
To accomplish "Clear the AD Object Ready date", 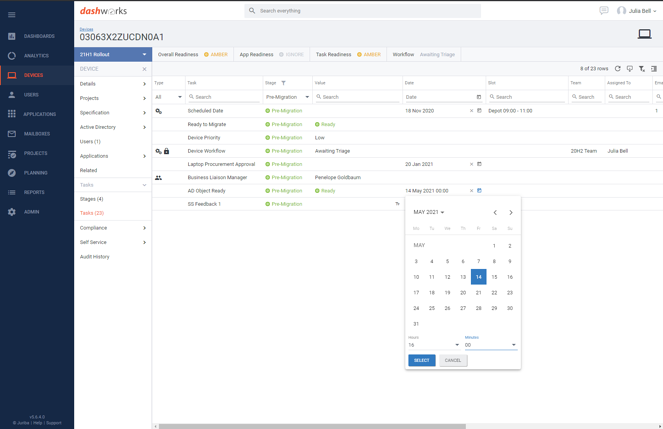I will (x=471, y=191).
